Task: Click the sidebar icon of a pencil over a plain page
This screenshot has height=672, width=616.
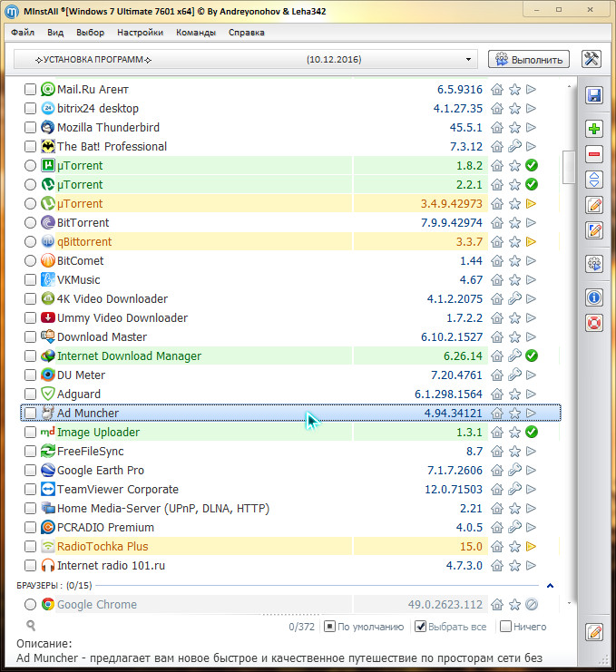Action: coord(594,205)
